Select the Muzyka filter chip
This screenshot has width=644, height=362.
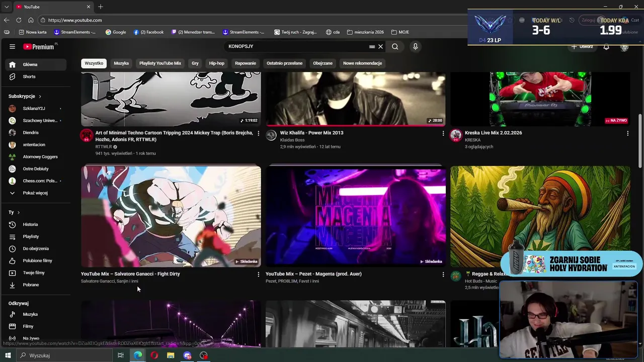[121, 63]
